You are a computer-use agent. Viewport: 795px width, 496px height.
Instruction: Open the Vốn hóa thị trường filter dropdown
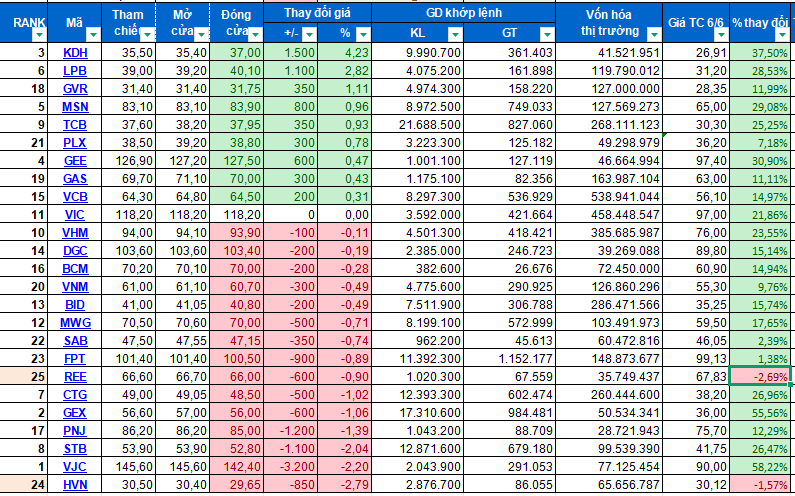tap(655, 35)
